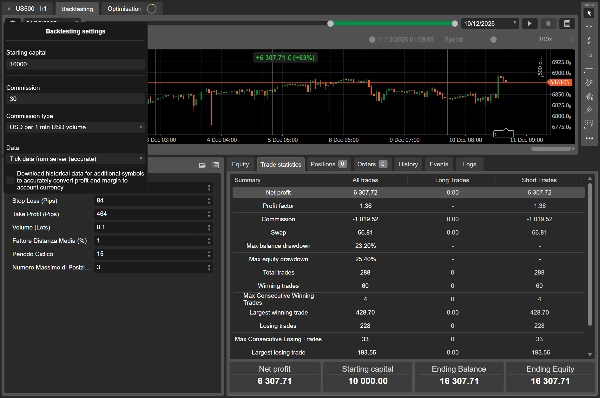The width and height of the screenshot is (600, 398).
Task: Click the start handle of date range slider
Action: pos(331,24)
